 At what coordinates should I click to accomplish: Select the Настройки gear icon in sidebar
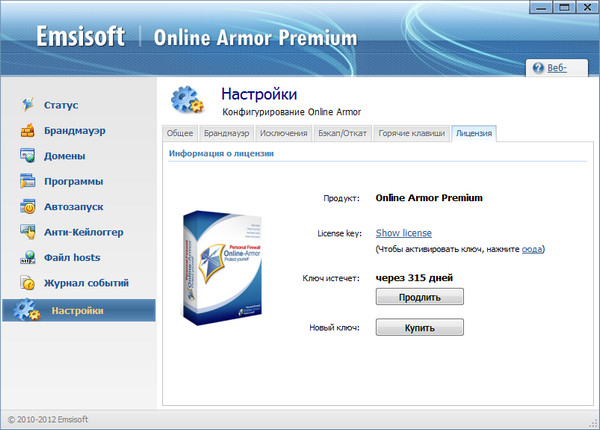coord(25,310)
